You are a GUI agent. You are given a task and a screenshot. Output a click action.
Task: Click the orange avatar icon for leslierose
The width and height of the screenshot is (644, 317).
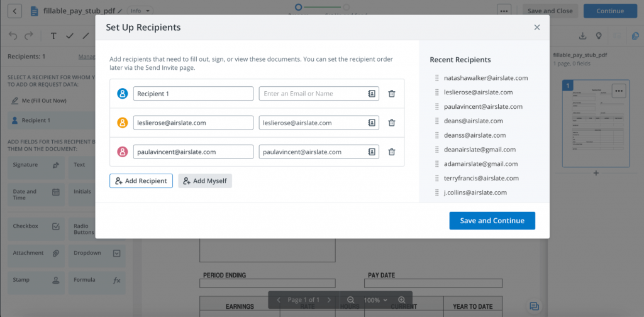(123, 123)
